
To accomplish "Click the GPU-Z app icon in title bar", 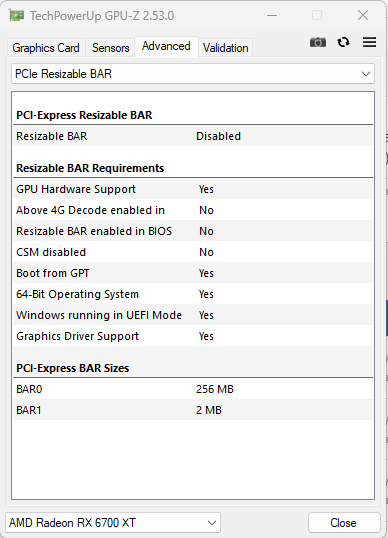I will pos(16,16).
